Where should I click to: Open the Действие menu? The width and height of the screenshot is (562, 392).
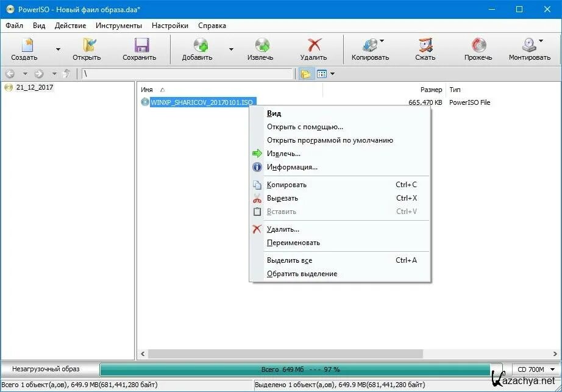pos(70,26)
